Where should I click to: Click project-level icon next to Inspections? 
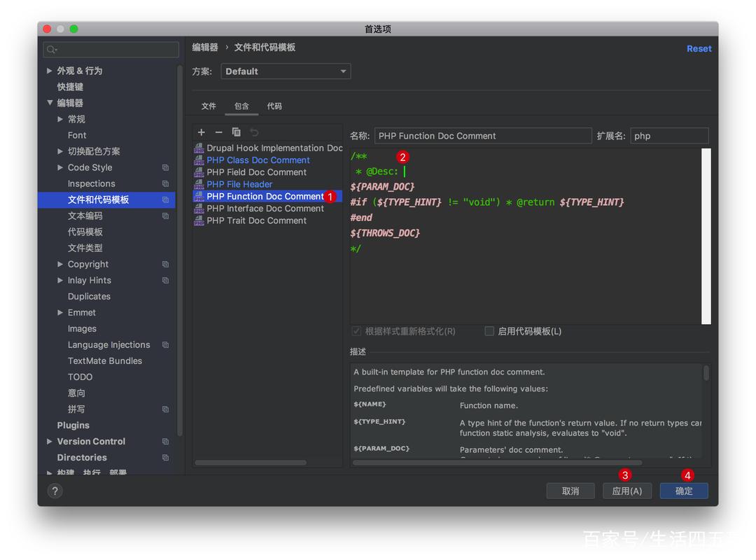point(165,184)
